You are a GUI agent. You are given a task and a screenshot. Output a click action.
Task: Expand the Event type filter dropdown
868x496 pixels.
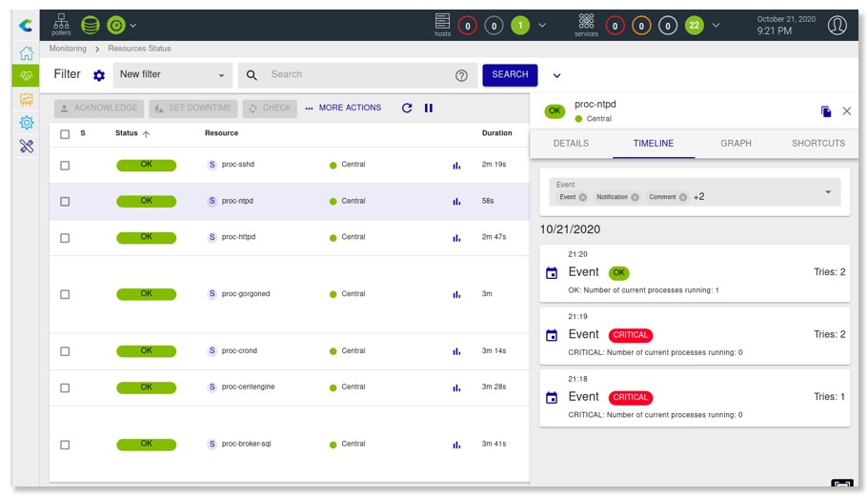[827, 191]
